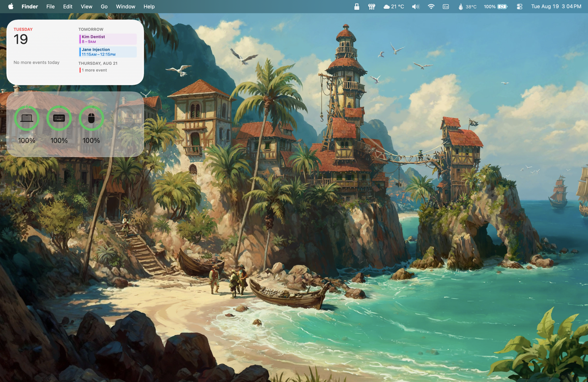Click the "1 more event" link
This screenshot has height=382, width=588.
94,70
